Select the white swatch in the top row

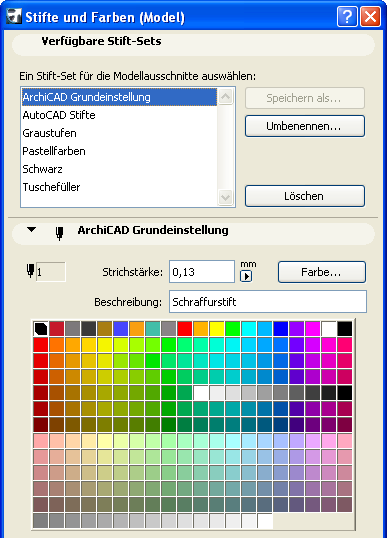point(329,329)
